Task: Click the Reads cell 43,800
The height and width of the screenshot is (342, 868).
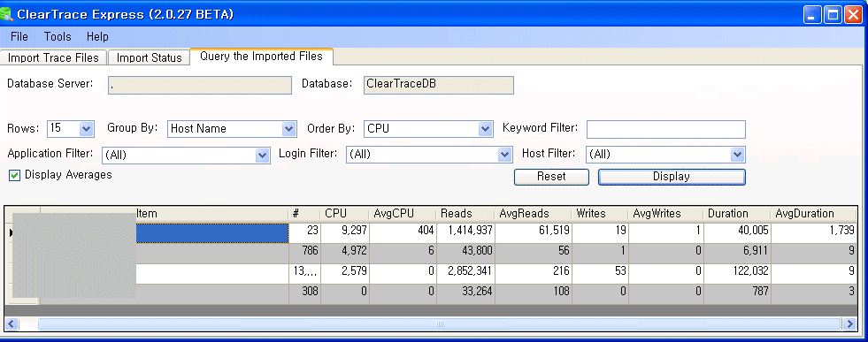Action: coord(465,253)
